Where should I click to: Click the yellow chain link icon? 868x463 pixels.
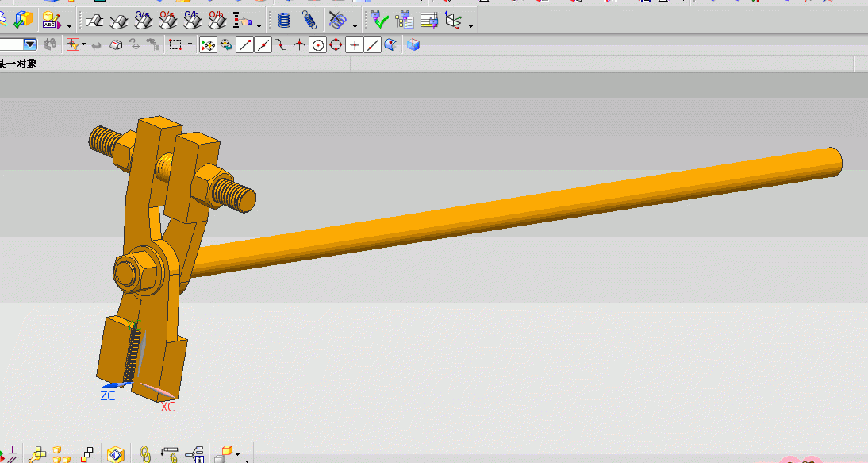click(x=145, y=455)
